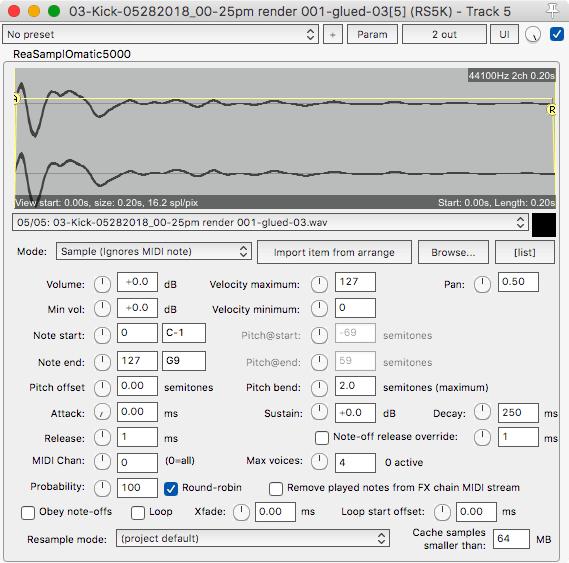
Task: Click the Note end G9 name field
Action: pos(184,361)
